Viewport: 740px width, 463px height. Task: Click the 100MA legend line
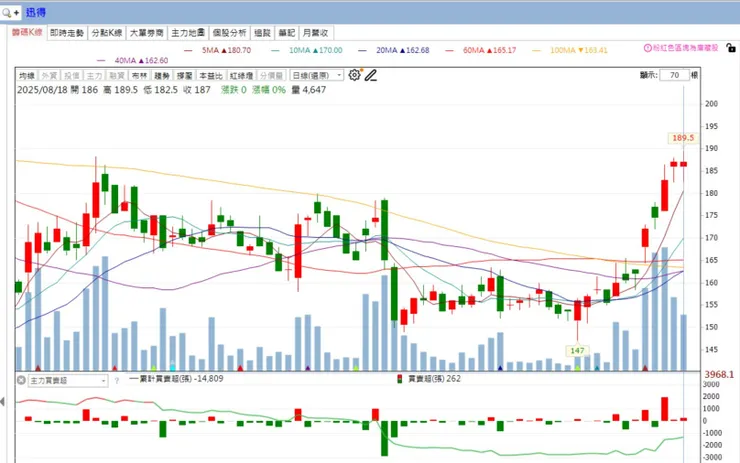[570, 50]
